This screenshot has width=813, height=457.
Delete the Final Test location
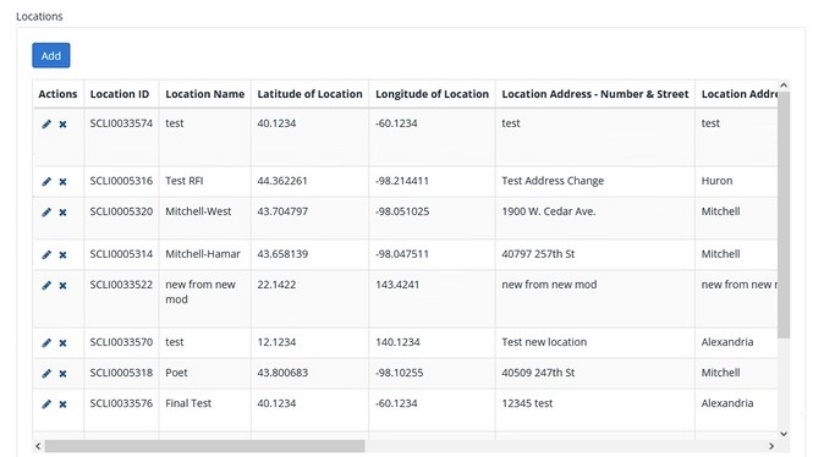(62, 404)
